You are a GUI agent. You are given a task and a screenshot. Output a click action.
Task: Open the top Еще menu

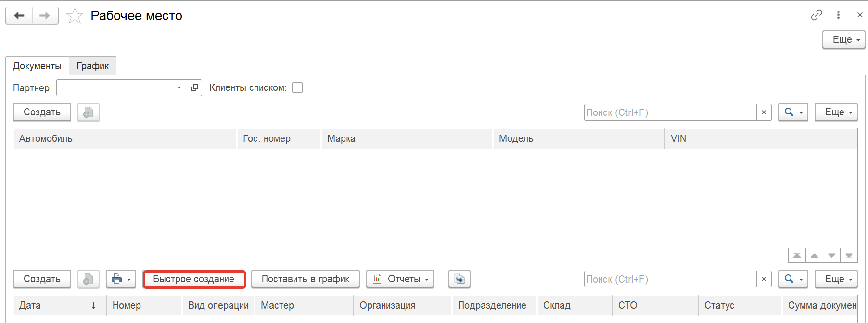pos(844,39)
